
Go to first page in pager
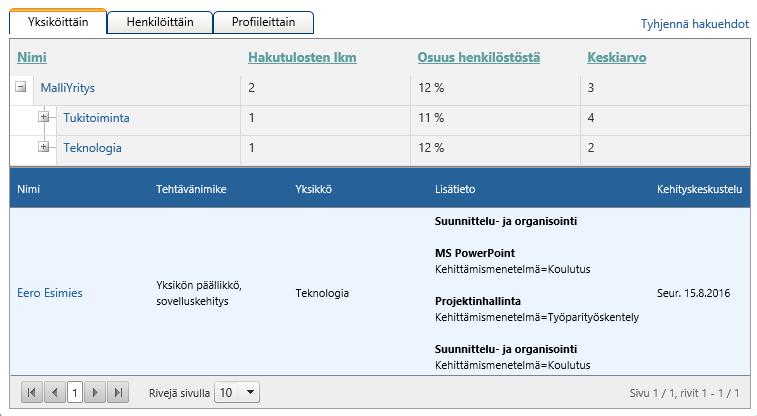pyautogui.click(x=32, y=392)
